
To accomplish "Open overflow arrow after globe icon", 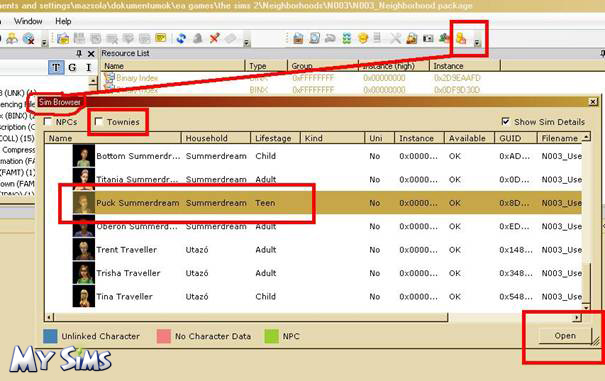I will (44, 42).
